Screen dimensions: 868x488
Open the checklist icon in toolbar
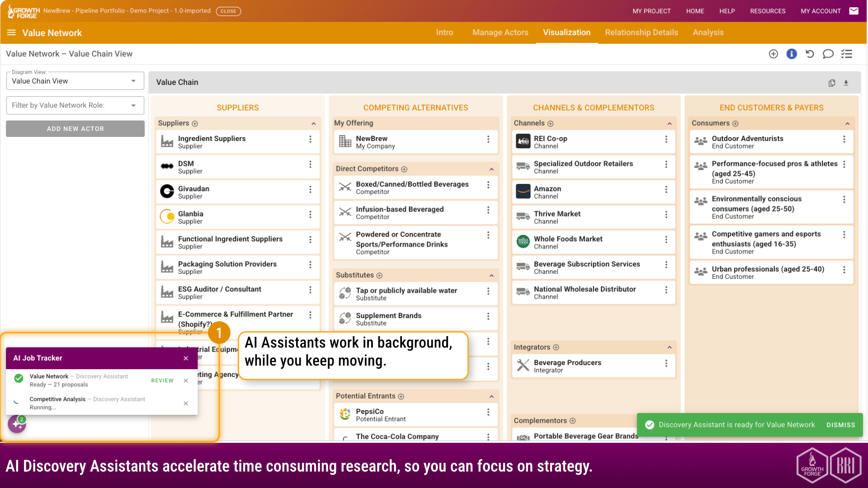click(x=846, y=54)
